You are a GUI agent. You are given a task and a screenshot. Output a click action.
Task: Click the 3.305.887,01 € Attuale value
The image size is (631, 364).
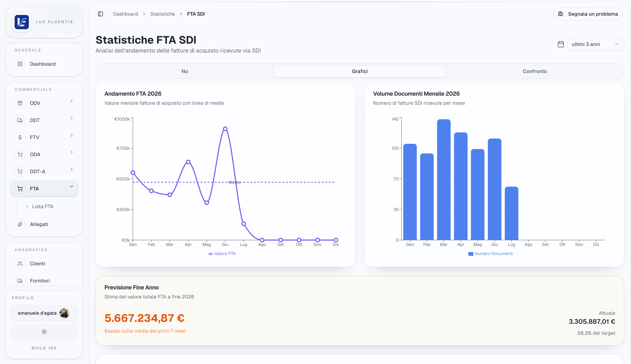pyautogui.click(x=592, y=321)
